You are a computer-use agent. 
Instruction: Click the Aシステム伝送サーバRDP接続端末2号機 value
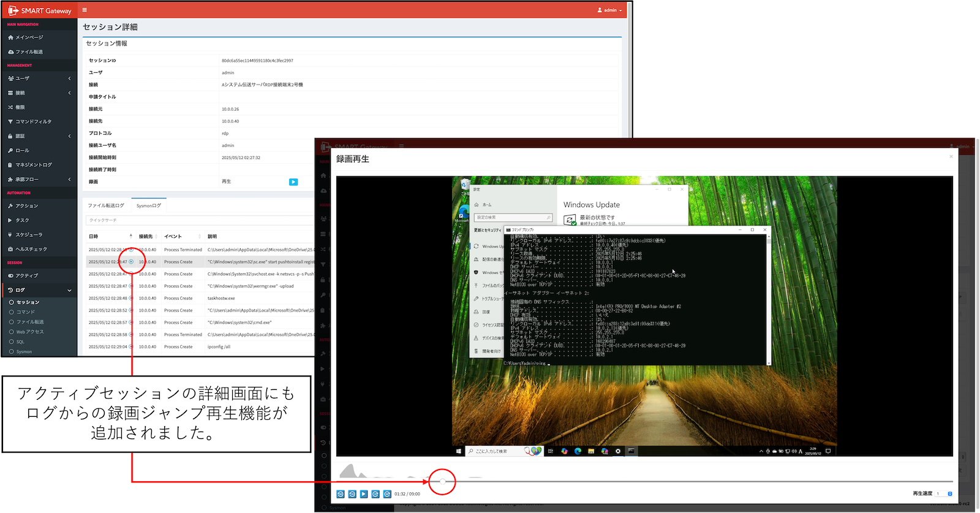(262, 84)
